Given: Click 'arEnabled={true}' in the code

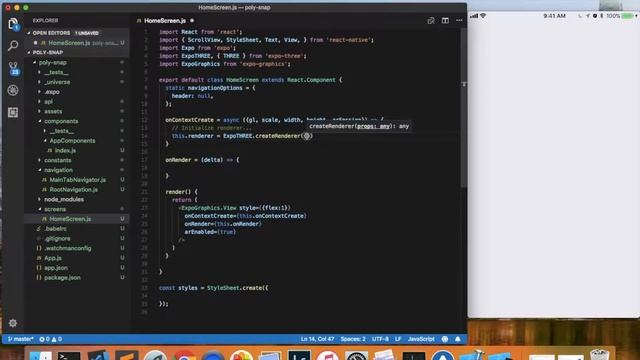Looking at the screenshot, I should [x=210, y=232].
